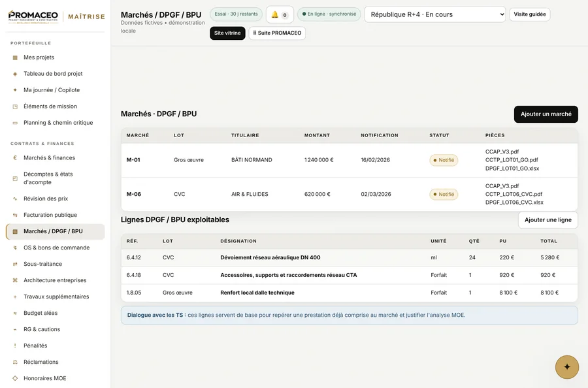Click the Facturation publique icon
This screenshot has height=388, width=588.
(x=15, y=215)
